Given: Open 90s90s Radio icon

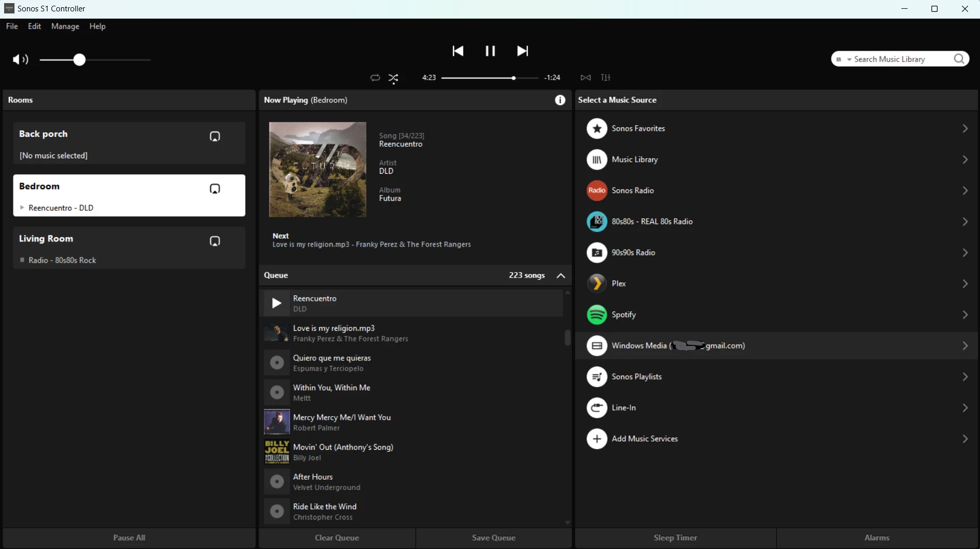Looking at the screenshot, I should [597, 252].
